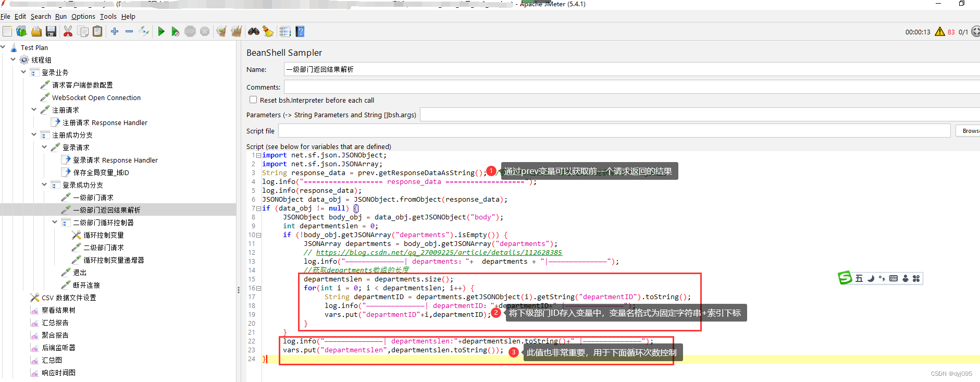Click the New test plan toolbar icon
Screen dimensions: 980x382
(x=7, y=32)
